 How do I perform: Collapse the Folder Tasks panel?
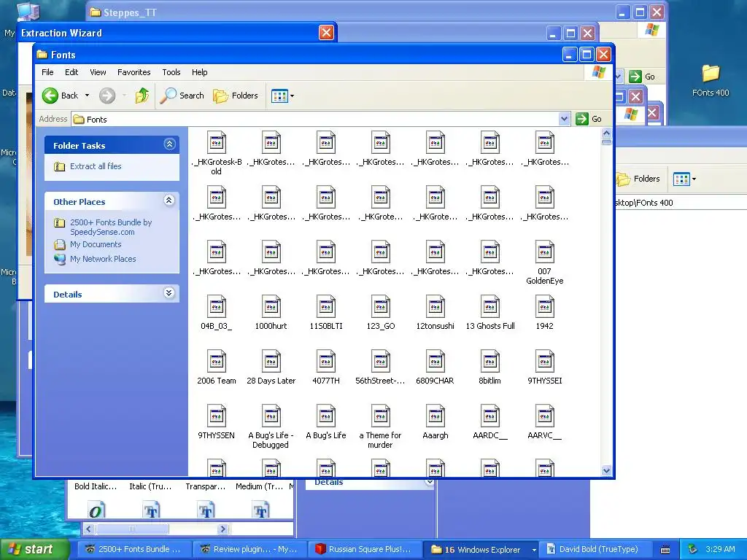point(169,144)
